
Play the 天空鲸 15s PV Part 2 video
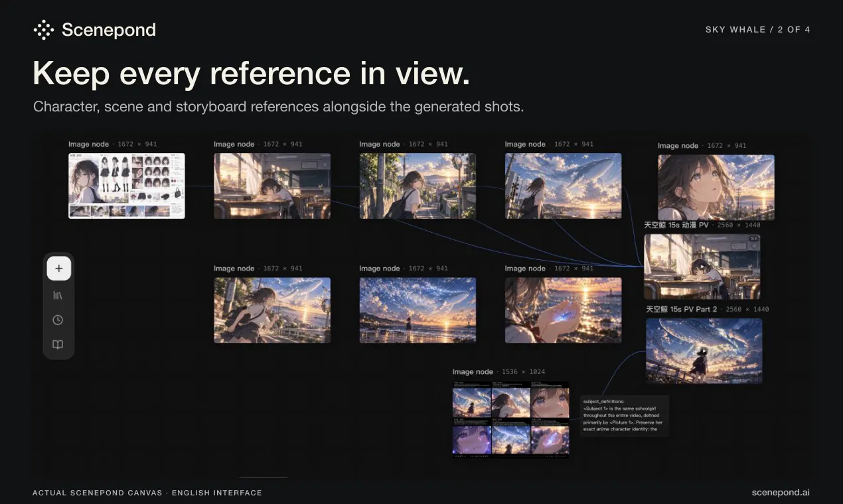[704, 351]
